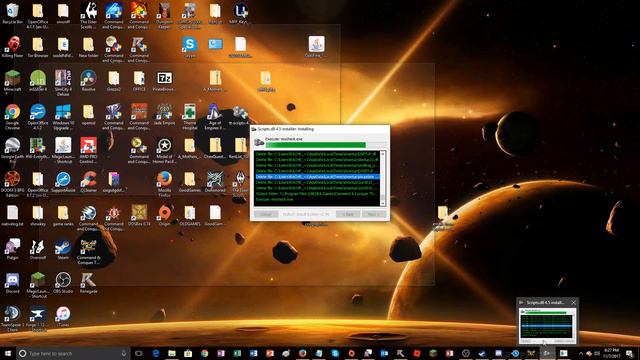Open the iTunes desktop shortcut

(63, 317)
